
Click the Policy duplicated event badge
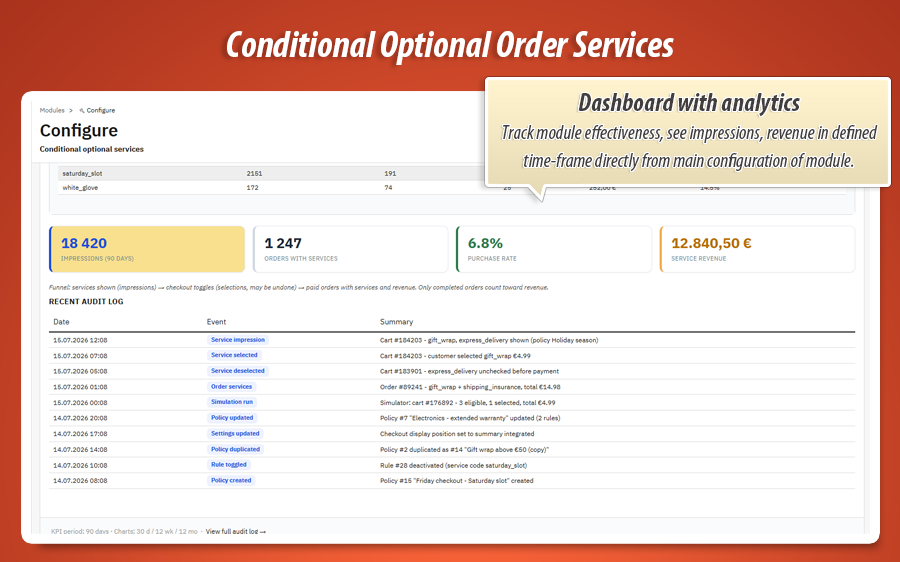coord(235,449)
